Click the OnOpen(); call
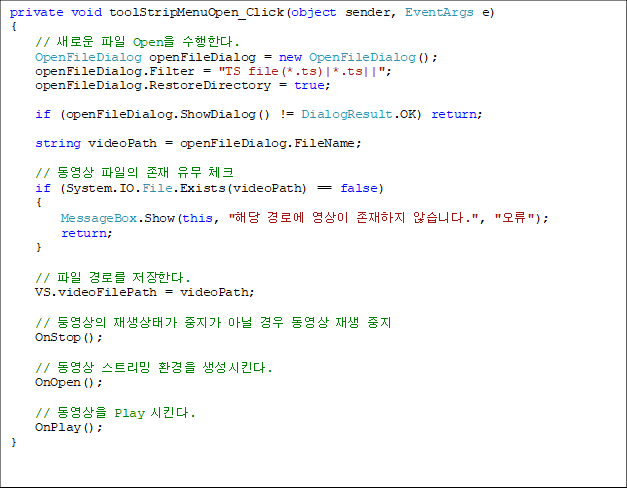The height and width of the screenshot is (490, 627). coord(69,382)
